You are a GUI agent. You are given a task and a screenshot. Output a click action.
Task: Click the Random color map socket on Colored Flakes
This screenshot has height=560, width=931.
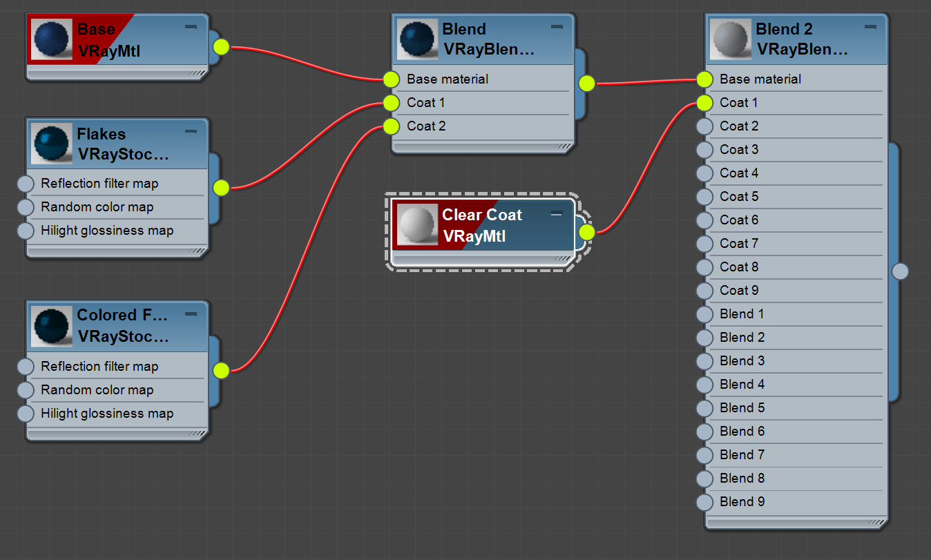pyautogui.click(x=26, y=389)
